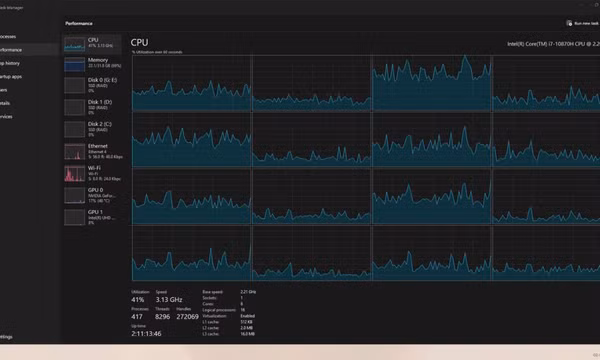Screen dimensions: 600x360
Task: Select the GPU 0 label
Action: tap(95, 190)
